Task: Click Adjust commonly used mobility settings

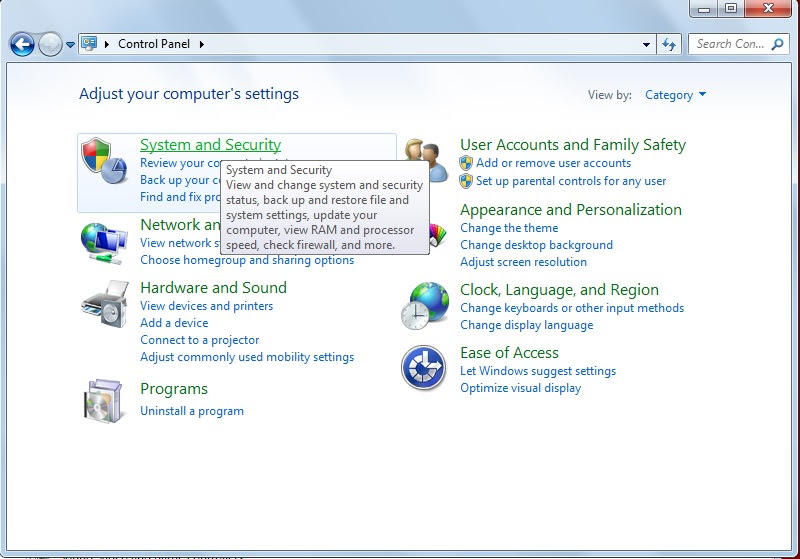Action: [247, 357]
